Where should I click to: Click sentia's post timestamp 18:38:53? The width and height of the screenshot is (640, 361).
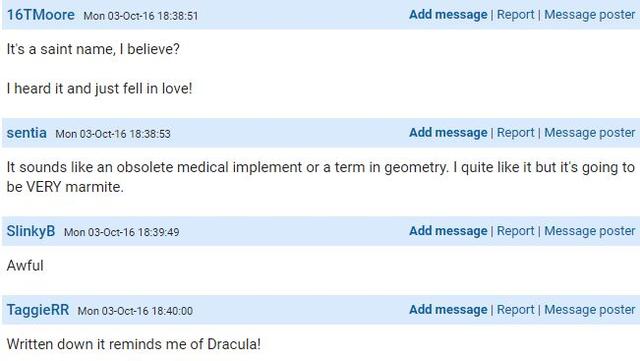coord(113,134)
